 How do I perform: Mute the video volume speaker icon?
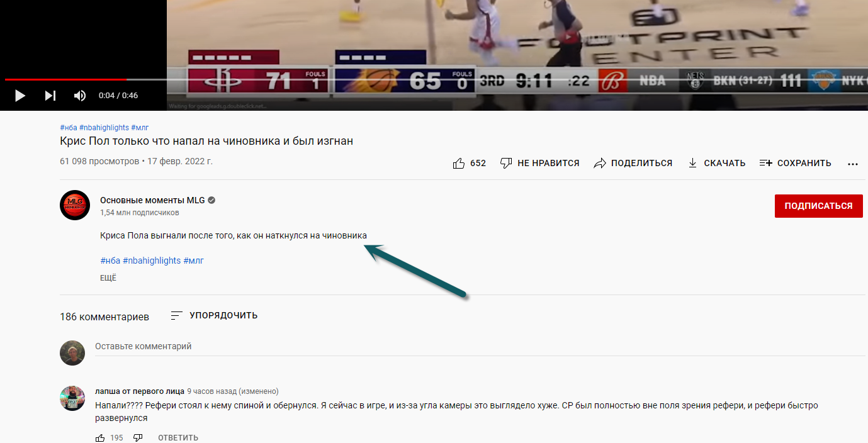(x=80, y=96)
